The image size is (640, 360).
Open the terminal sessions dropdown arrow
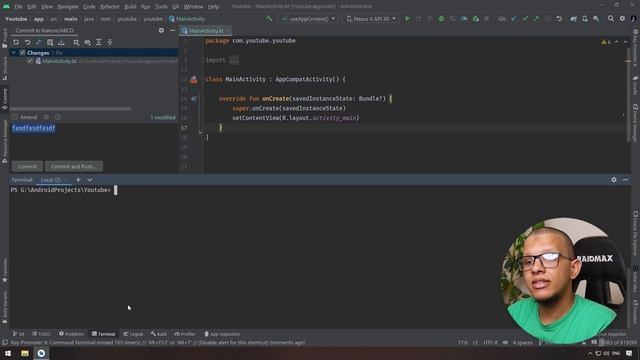89,180
